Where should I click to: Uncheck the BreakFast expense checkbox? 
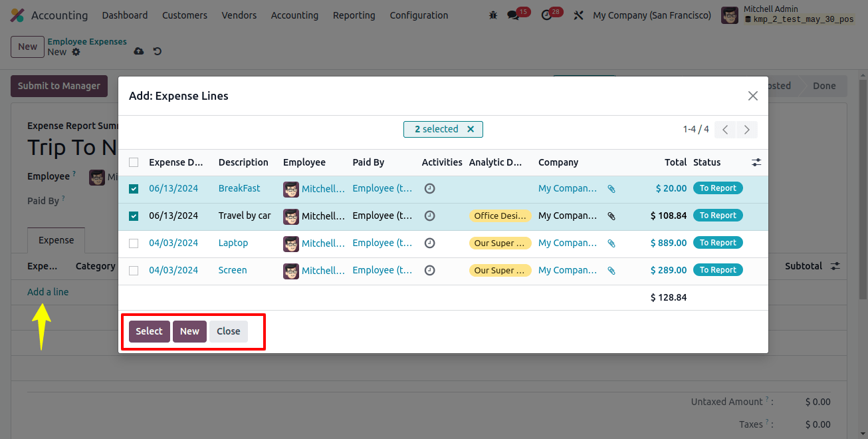point(134,189)
